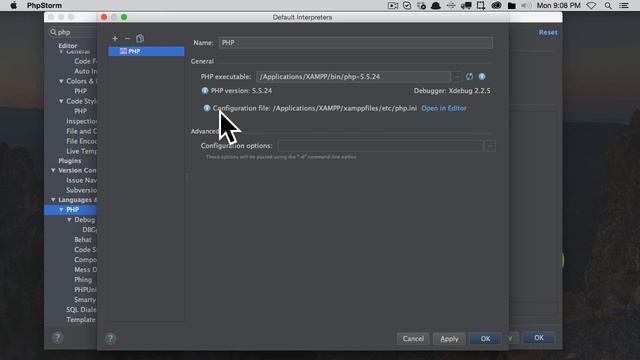Select DBGp Proxy under Debug
The height and width of the screenshot is (360, 640).
coord(89,230)
